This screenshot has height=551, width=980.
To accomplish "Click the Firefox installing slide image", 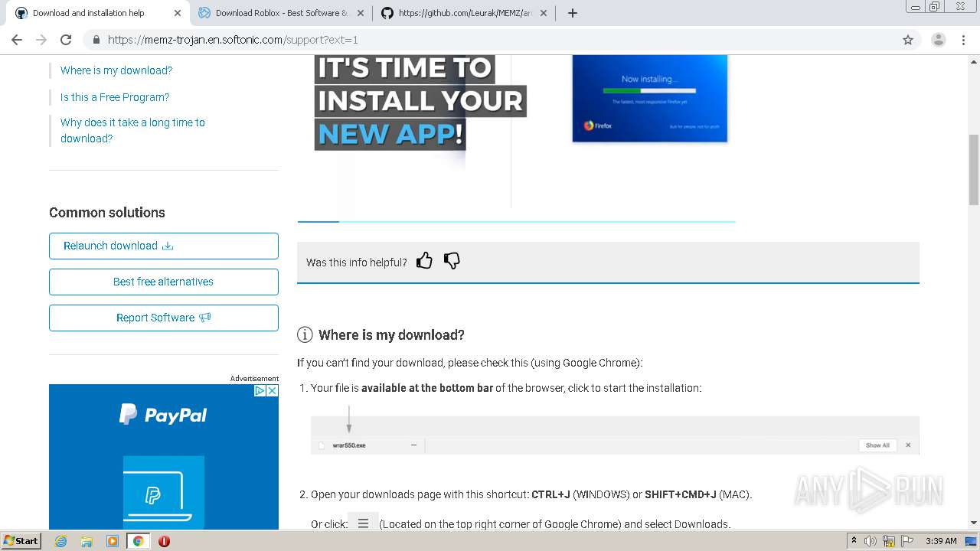I will tap(650, 99).
